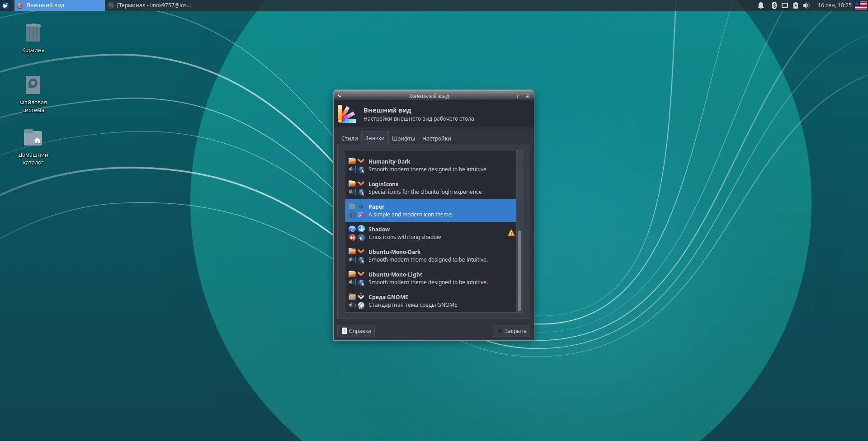The height and width of the screenshot is (441, 868).
Task: Switch to the Значки tab
Action: click(x=375, y=138)
